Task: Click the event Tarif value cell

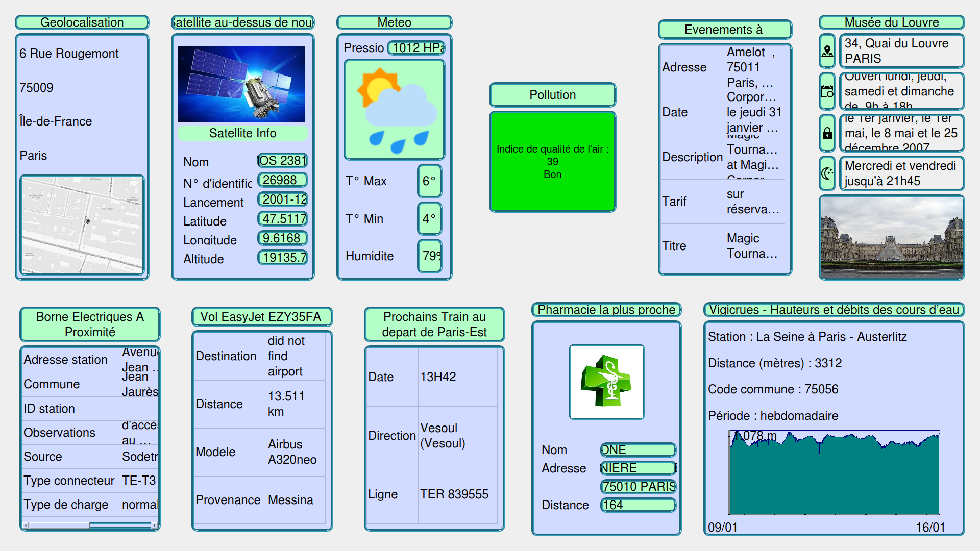Action: [x=754, y=202]
